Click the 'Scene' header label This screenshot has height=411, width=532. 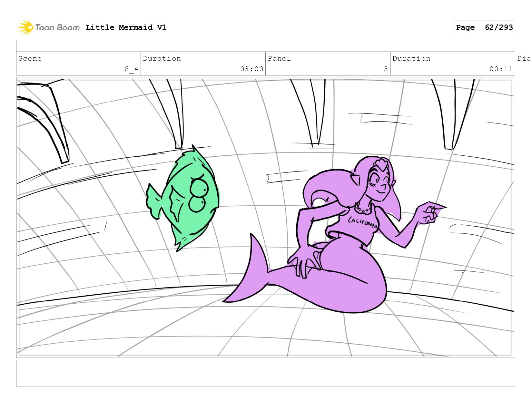pyautogui.click(x=30, y=58)
